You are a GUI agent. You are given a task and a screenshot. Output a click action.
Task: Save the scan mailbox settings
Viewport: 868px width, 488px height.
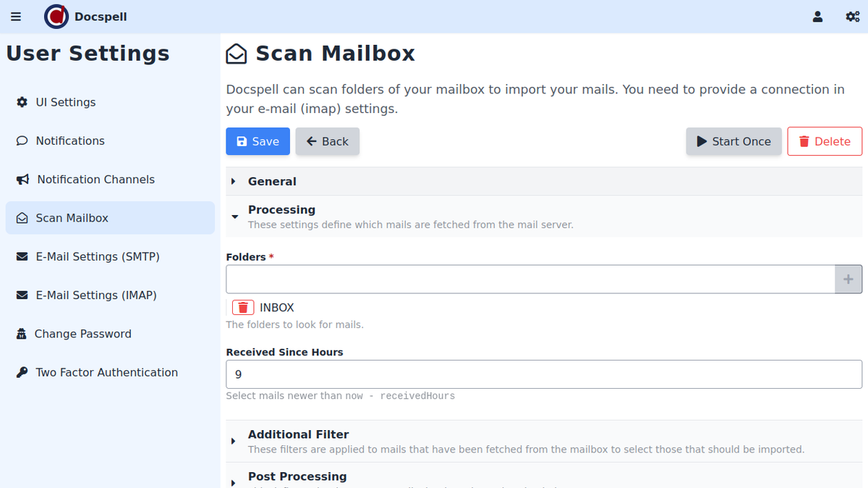coord(258,142)
